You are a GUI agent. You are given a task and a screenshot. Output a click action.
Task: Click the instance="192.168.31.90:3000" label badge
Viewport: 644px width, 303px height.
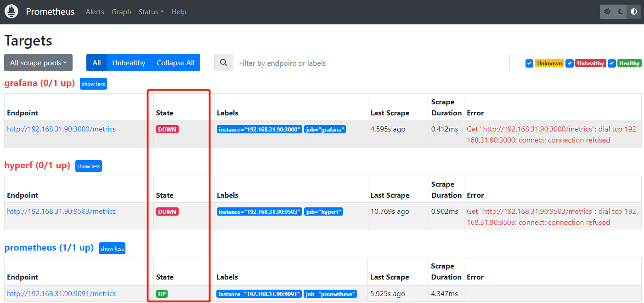click(260, 130)
